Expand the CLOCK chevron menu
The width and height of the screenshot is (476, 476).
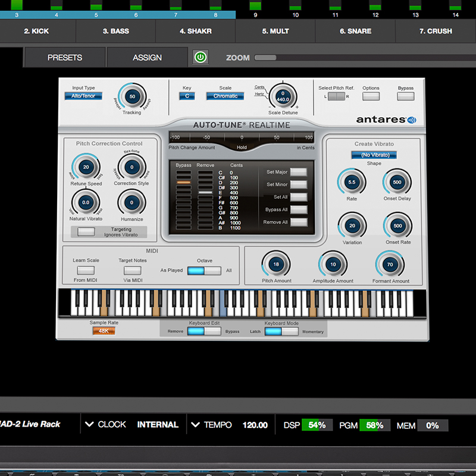tap(89, 424)
